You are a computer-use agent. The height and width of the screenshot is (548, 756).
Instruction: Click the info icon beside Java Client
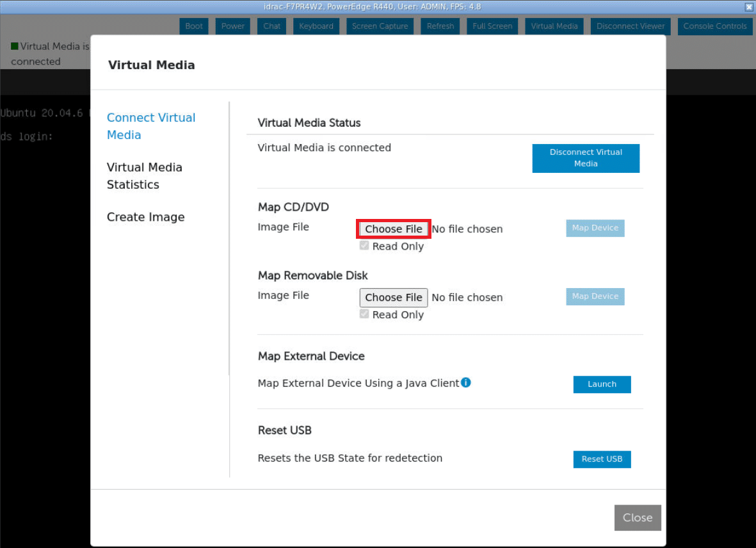click(x=466, y=383)
